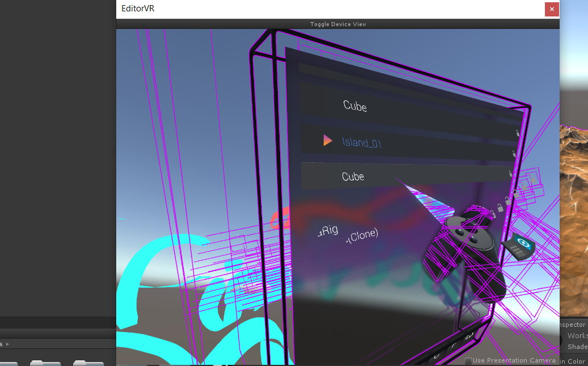Select the lower Cube hierarchy entry

click(x=353, y=176)
